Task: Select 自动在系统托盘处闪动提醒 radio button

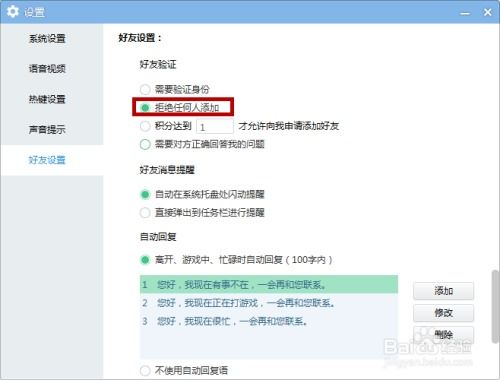Action: point(145,194)
